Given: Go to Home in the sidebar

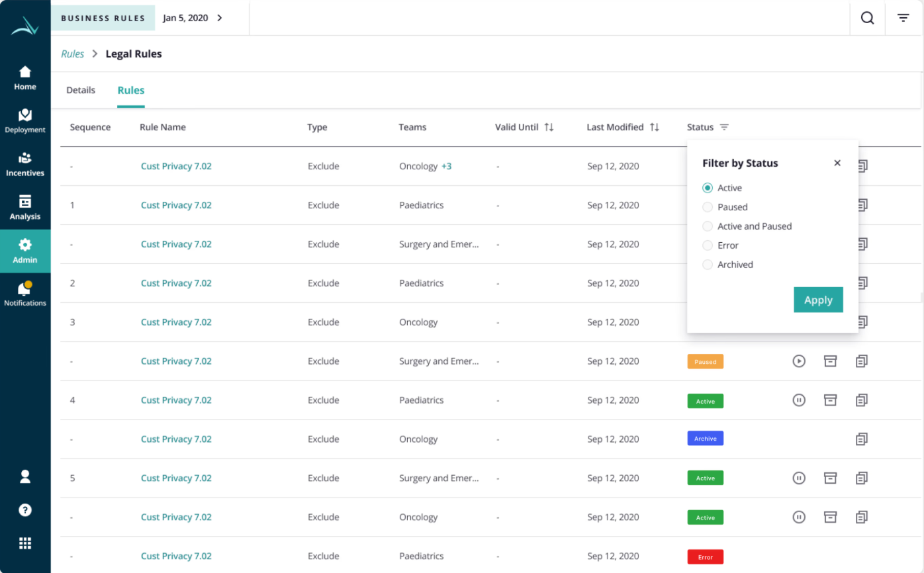Looking at the screenshot, I should pos(25,78).
